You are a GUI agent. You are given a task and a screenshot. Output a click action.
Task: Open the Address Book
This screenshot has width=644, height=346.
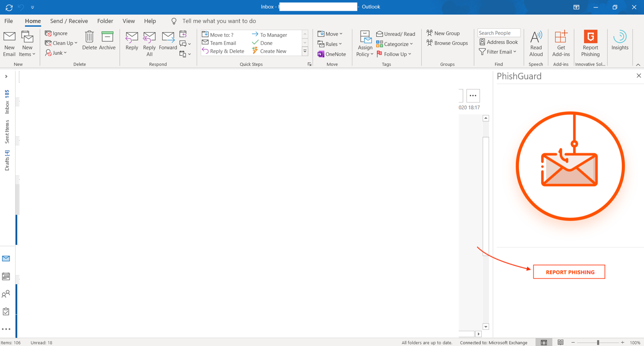coord(498,42)
